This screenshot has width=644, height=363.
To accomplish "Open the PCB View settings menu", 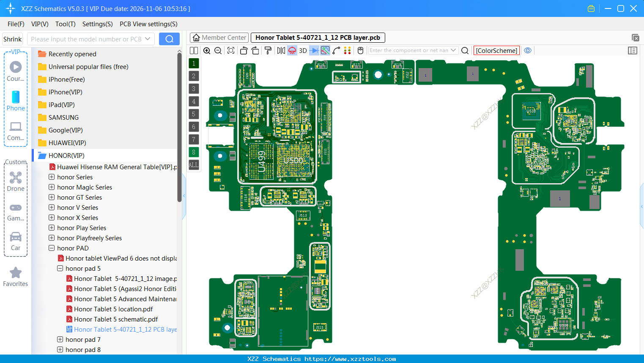I will (148, 24).
